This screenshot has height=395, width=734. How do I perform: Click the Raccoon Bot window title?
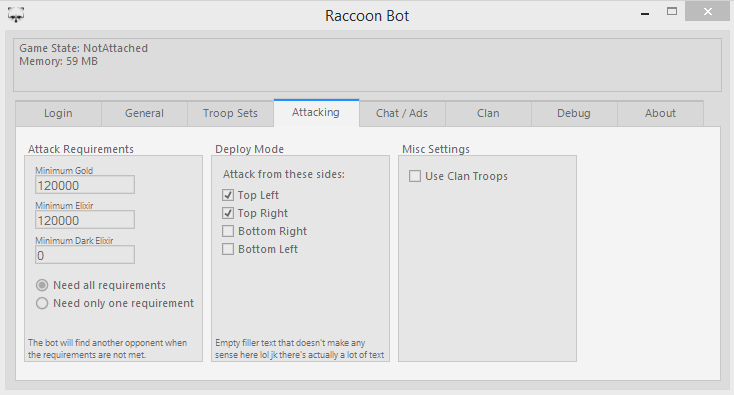(x=367, y=15)
